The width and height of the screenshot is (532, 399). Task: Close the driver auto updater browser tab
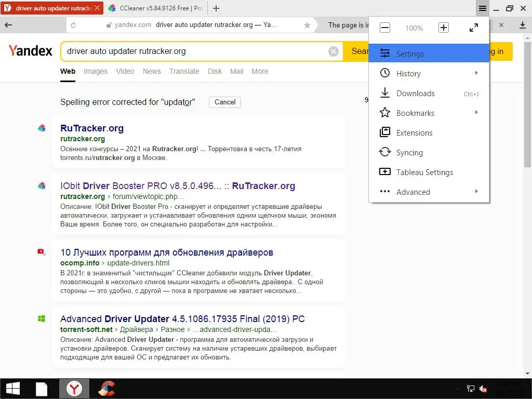(97, 8)
